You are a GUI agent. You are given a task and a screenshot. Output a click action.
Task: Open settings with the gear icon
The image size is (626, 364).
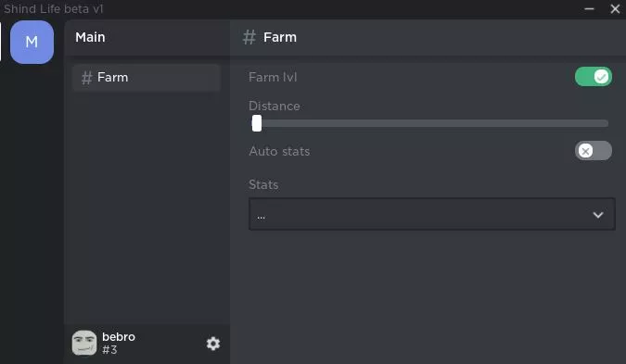(213, 344)
